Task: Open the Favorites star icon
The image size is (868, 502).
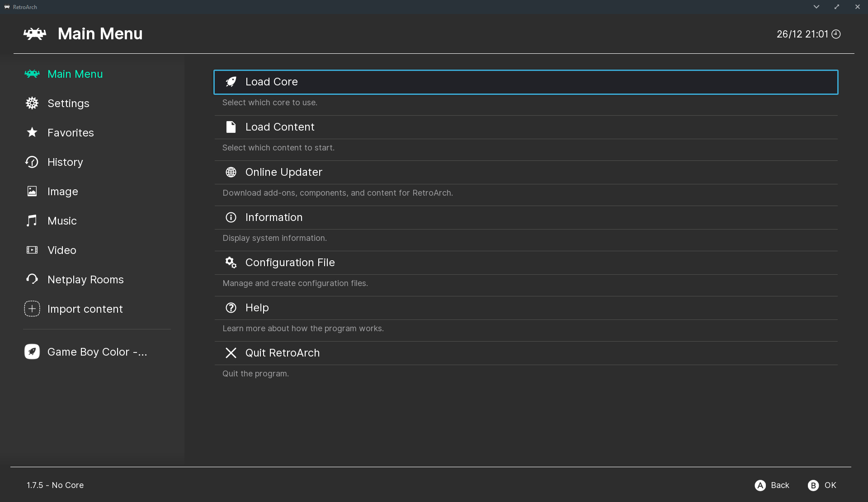Action: pyautogui.click(x=32, y=132)
